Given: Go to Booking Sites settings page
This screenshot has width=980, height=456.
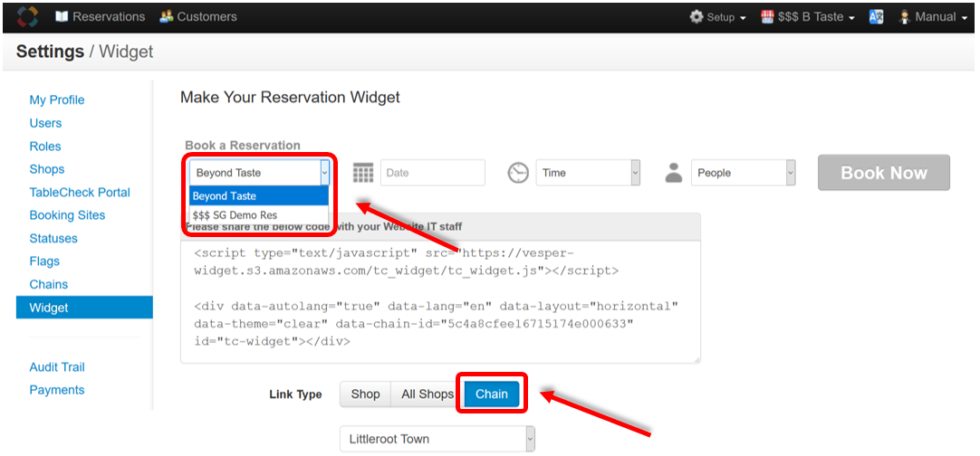Looking at the screenshot, I should coord(67,215).
